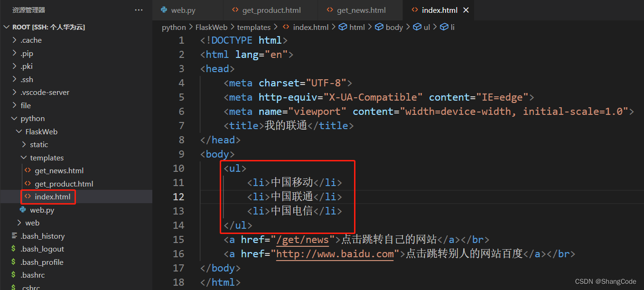Expand the static folder

click(24, 144)
